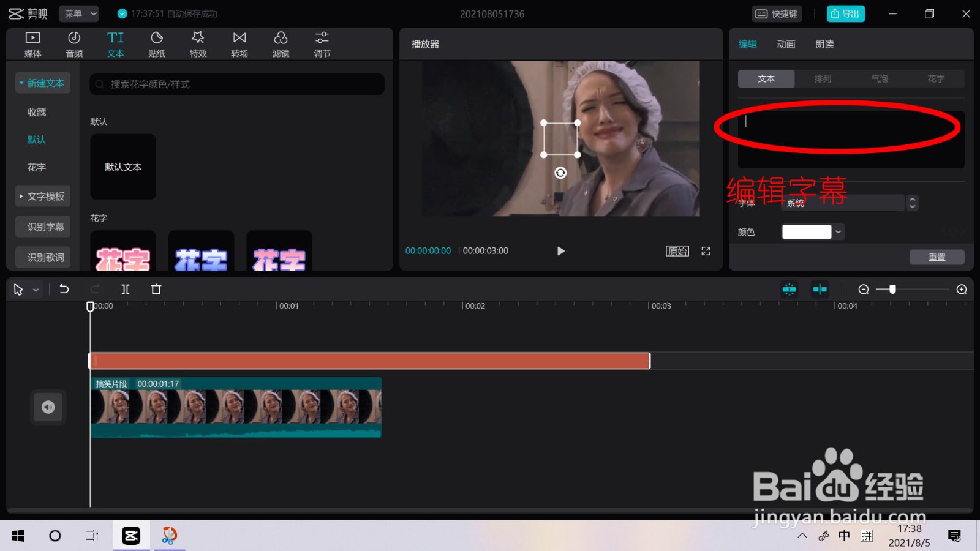Choose the red-pink 花字 style thumbnail
The height and width of the screenshot is (551, 980).
(x=123, y=251)
